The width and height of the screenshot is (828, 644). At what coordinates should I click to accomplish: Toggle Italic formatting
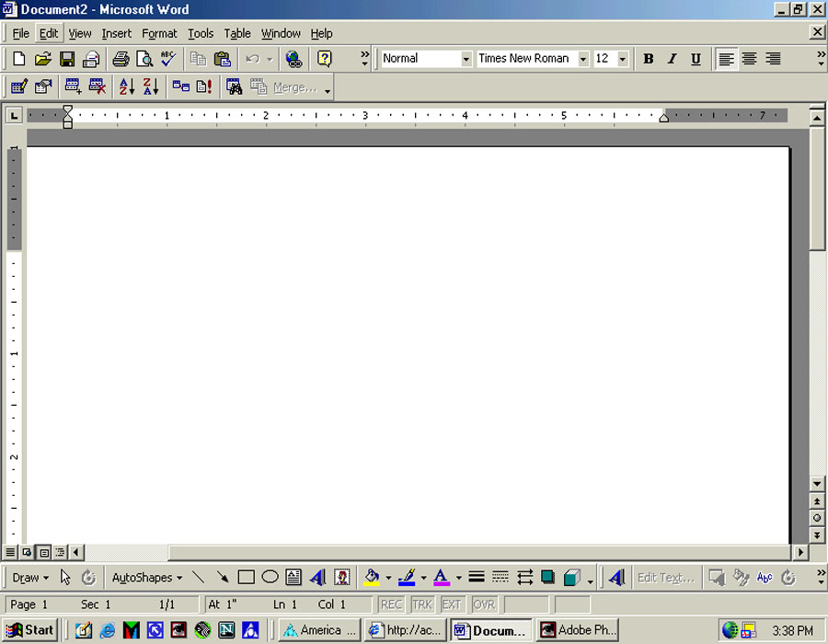tap(672, 59)
